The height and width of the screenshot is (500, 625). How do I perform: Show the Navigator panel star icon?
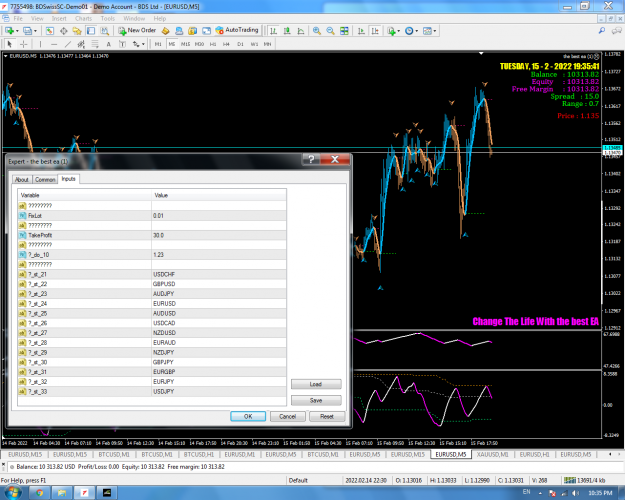point(77,31)
